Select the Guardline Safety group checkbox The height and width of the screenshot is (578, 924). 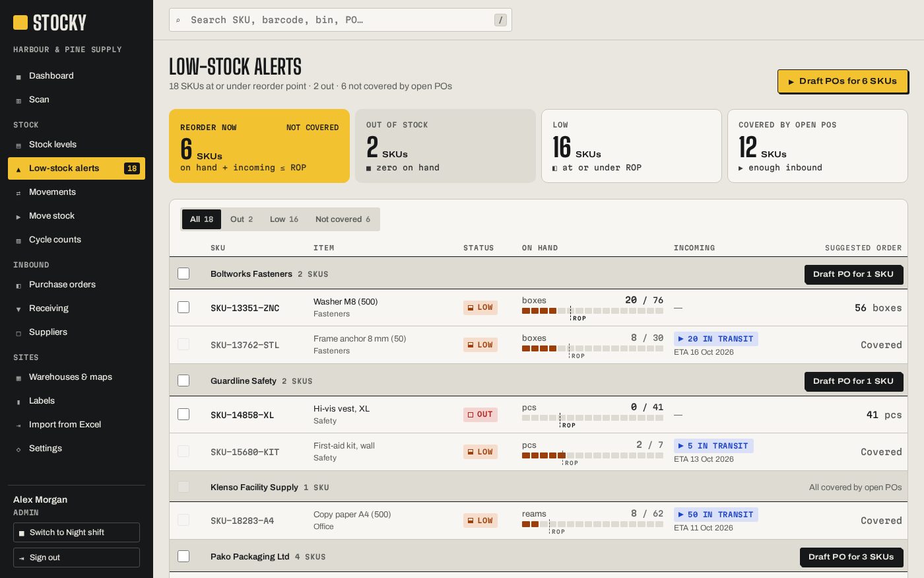point(183,380)
